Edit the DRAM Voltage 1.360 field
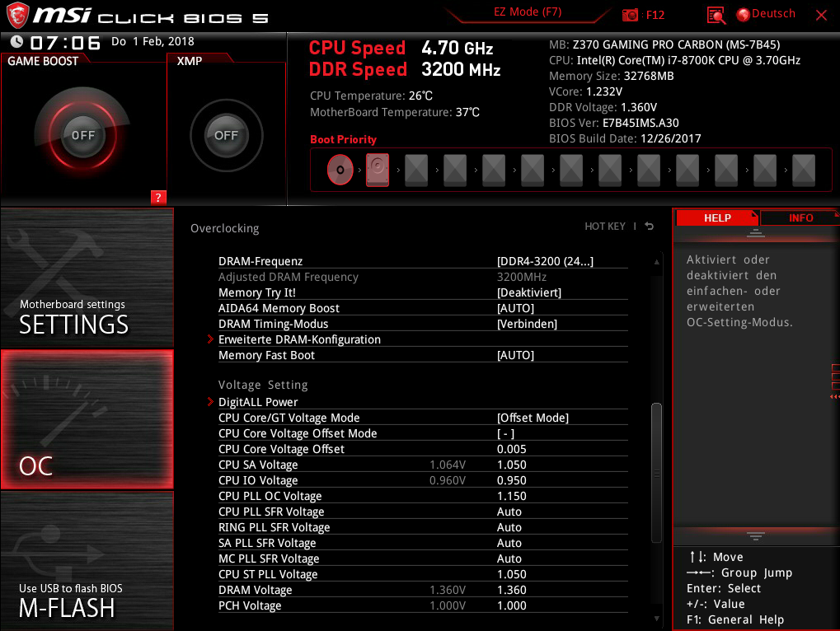The width and height of the screenshot is (840, 631). (x=512, y=590)
